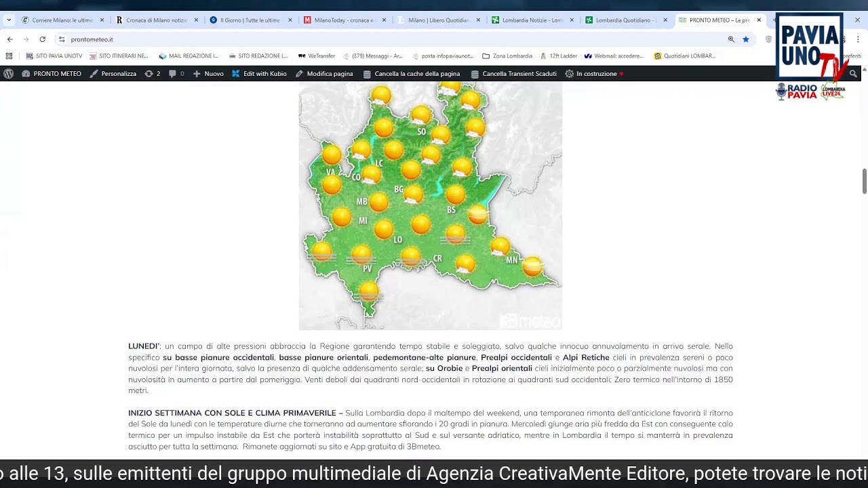Open the Chrome three-dot menu
Viewport: 868px width, 488px height.
[858, 39]
